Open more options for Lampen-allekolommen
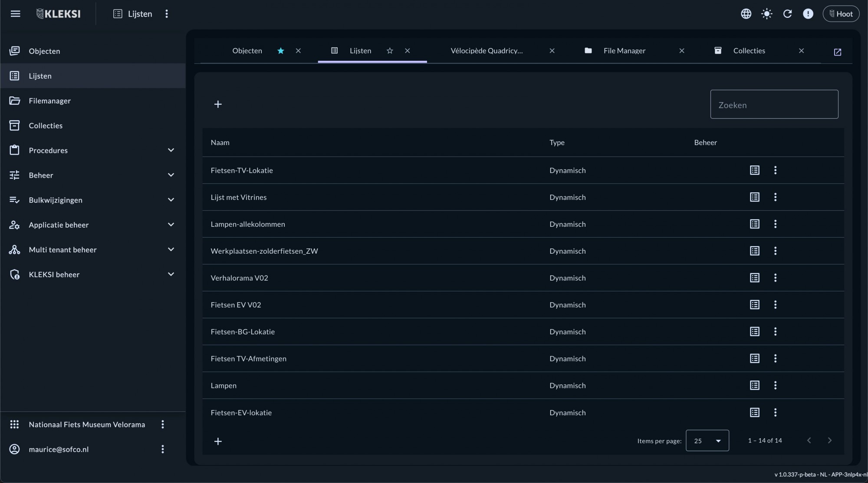The image size is (868, 483). tap(775, 224)
